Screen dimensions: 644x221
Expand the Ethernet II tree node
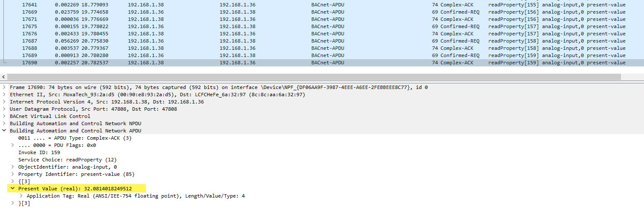(4, 95)
